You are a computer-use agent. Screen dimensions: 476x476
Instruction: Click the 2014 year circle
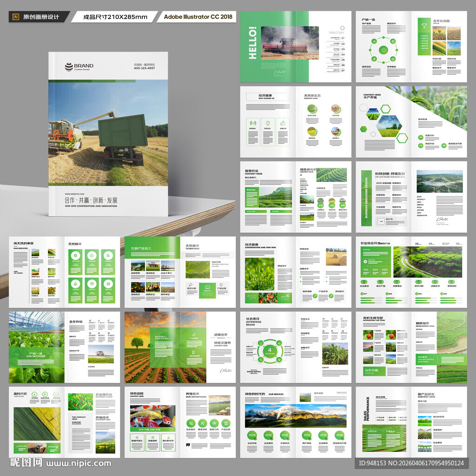click(x=307, y=435)
